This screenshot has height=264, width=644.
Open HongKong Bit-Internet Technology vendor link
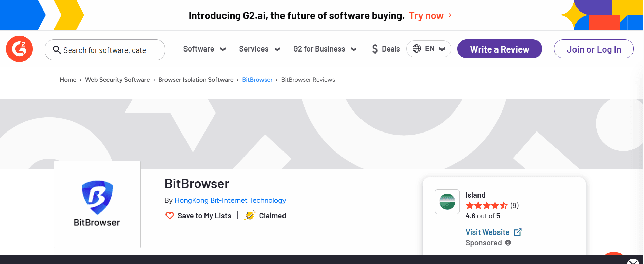(230, 200)
